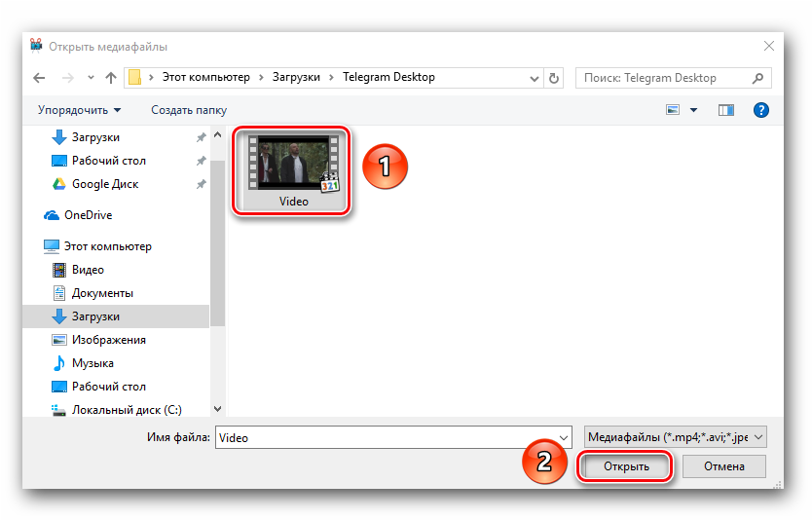
Task: Expand the address bar history dropdown
Action: click(x=535, y=78)
